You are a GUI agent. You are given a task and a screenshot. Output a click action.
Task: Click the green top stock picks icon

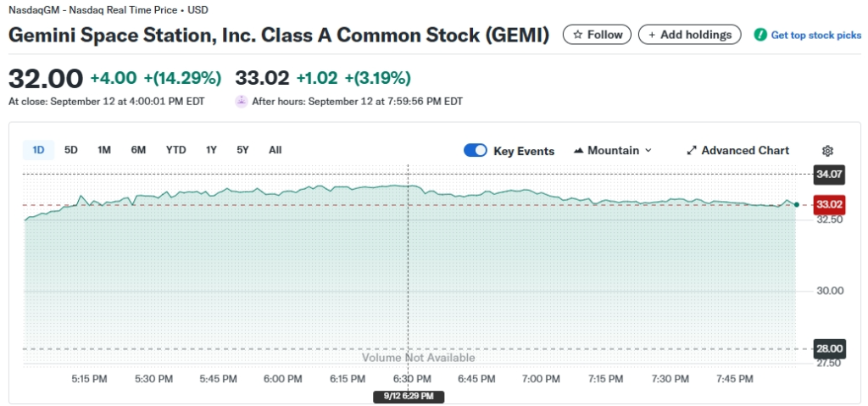click(760, 35)
